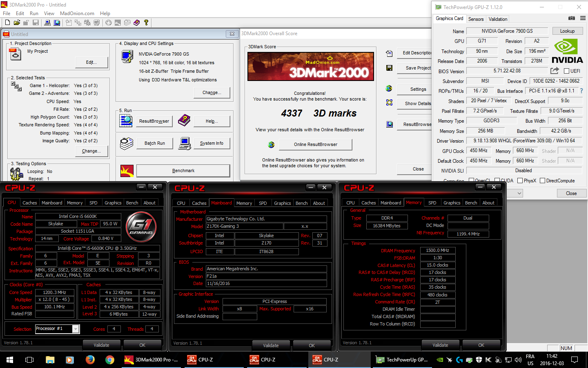Toggle the UEFI checkbox in GPU-Z
This screenshot has height=368, width=588.
tap(566, 71)
